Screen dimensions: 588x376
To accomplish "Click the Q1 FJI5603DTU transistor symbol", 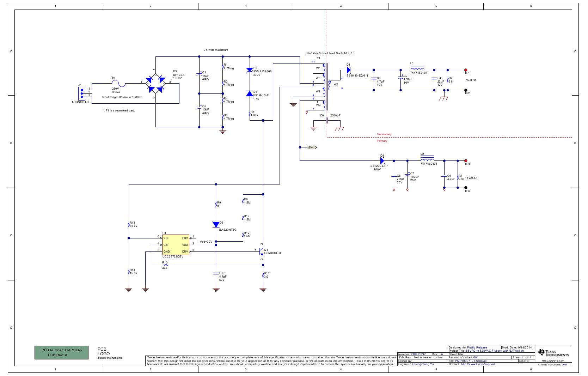I will pyautogui.click(x=261, y=251).
